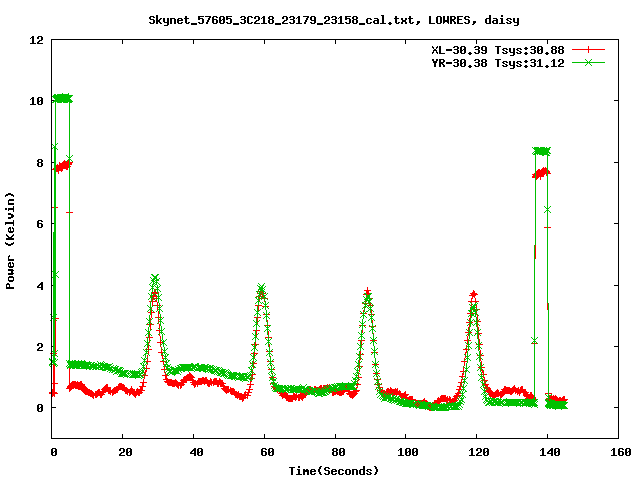The width and height of the screenshot is (640, 480).
Task: Click the x-axis tick label 100
Action: 408,452
